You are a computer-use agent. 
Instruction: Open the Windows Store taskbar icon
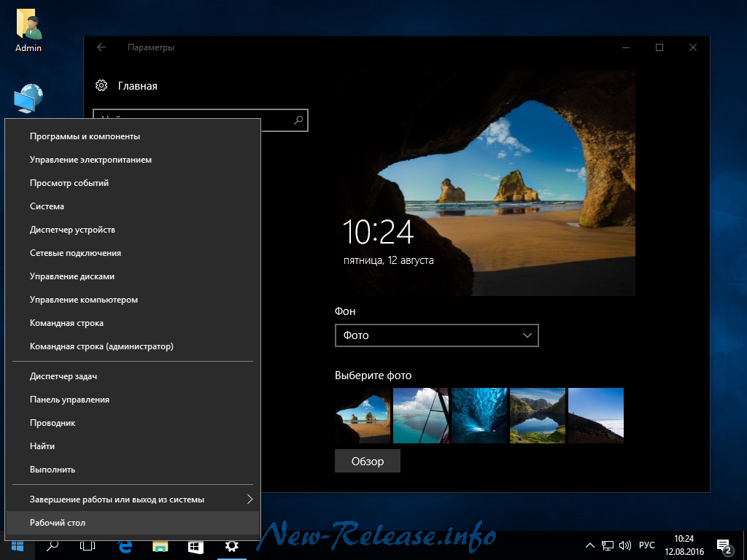196,545
